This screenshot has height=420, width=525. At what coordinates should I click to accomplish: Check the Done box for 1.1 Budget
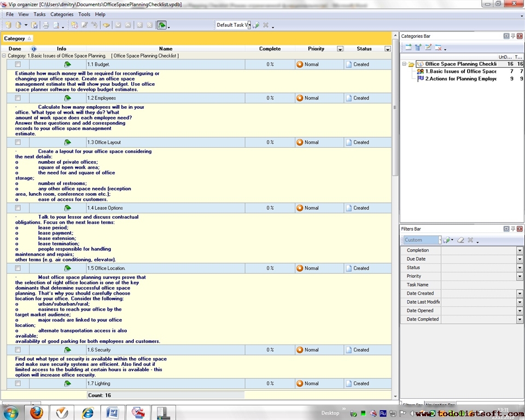tap(18, 65)
